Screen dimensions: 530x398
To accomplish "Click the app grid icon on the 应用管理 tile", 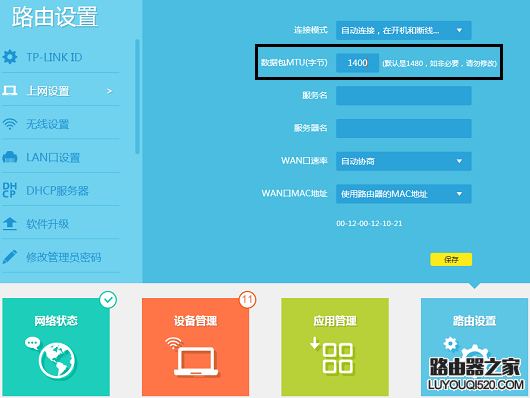I will tap(332, 356).
